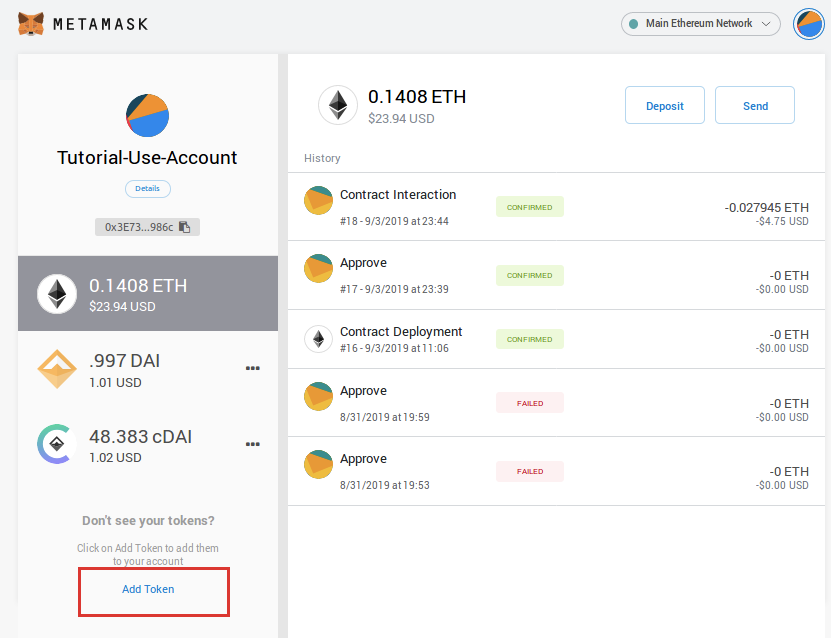
Task: Click the Tutorial-Use-Account identicon
Action: point(147,116)
